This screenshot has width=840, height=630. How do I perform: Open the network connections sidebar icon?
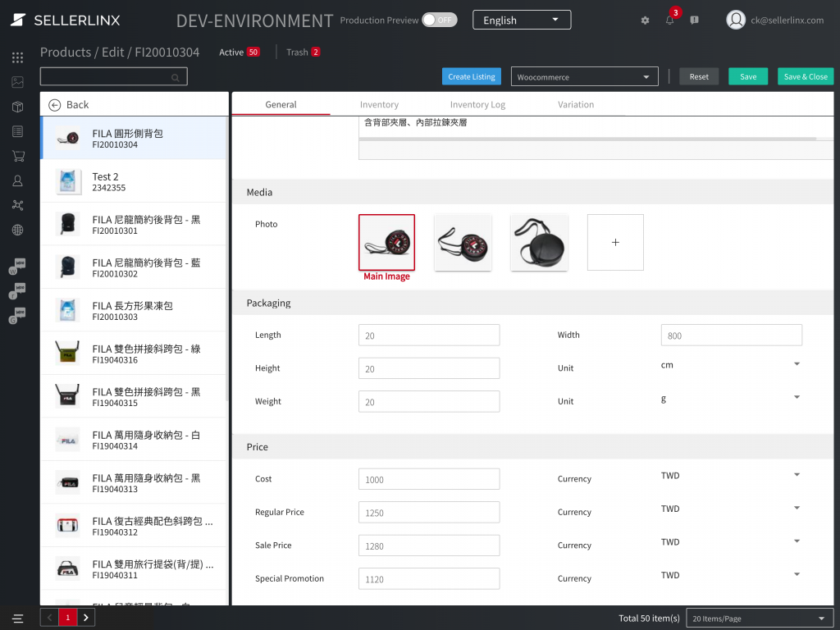tap(18, 205)
